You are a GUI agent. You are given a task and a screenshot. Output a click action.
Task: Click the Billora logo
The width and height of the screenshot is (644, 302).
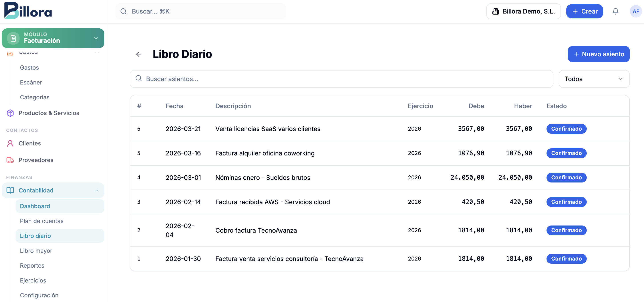pyautogui.click(x=28, y=10)
